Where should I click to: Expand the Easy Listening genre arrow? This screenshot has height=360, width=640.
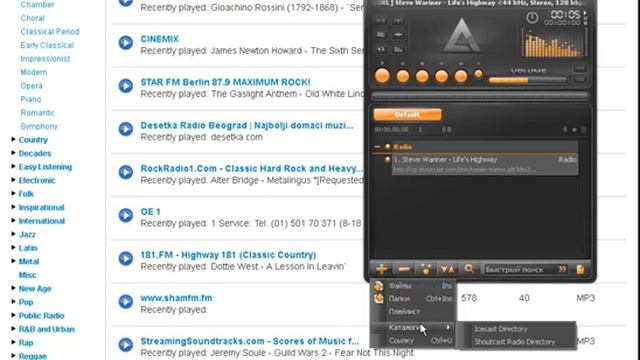point(13,167)
